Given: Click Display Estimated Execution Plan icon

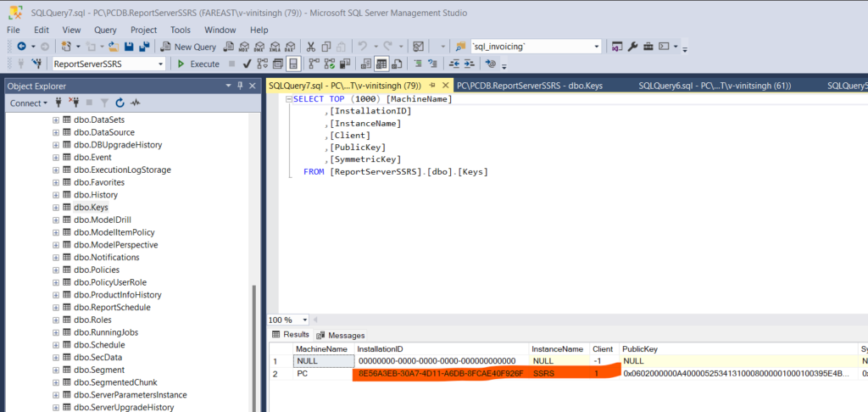Looking at the screenshot, I should point(263,64).
